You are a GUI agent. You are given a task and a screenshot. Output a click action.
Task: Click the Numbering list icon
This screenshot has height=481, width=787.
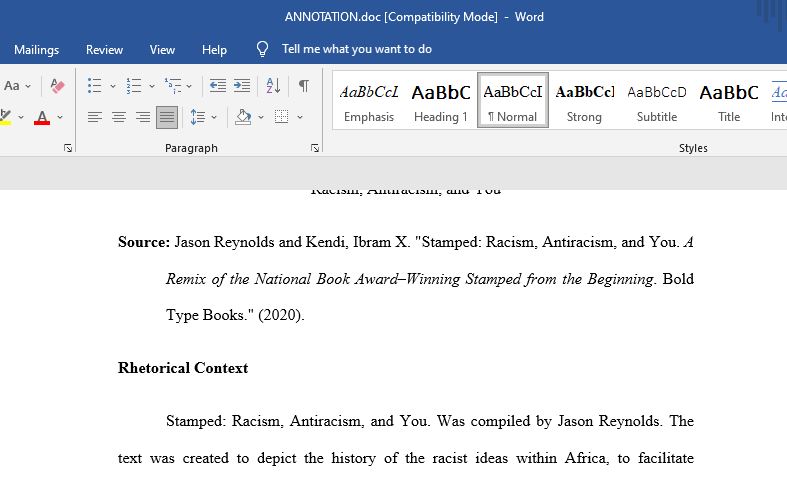click(x=134, y=86)
